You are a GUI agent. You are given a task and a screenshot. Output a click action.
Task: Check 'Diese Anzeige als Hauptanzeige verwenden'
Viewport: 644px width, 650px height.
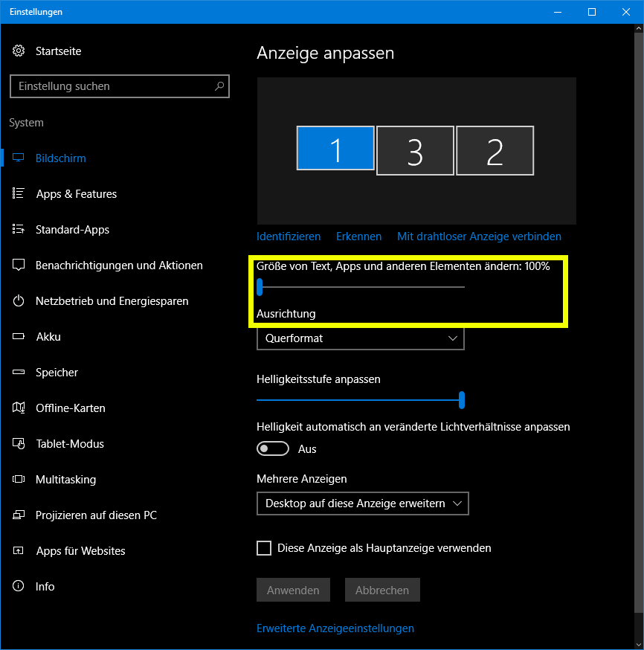tap(264, 548)
